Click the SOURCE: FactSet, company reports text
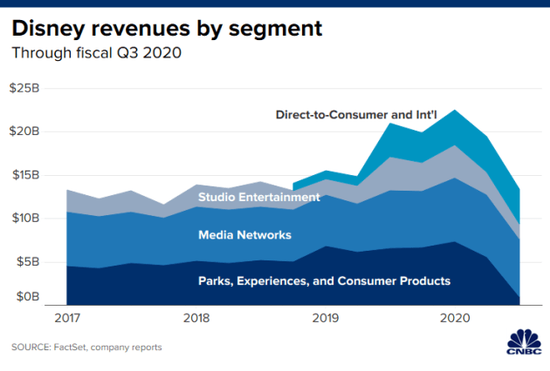Screen dimensions: 550x371 pyautogui.click(x=87, y=347)
